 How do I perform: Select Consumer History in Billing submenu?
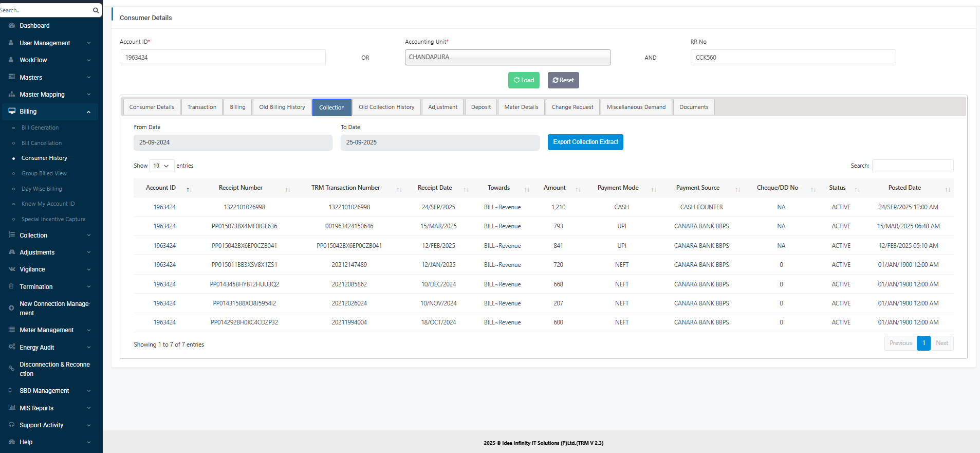pyautogui.click(x=44, y=158)
